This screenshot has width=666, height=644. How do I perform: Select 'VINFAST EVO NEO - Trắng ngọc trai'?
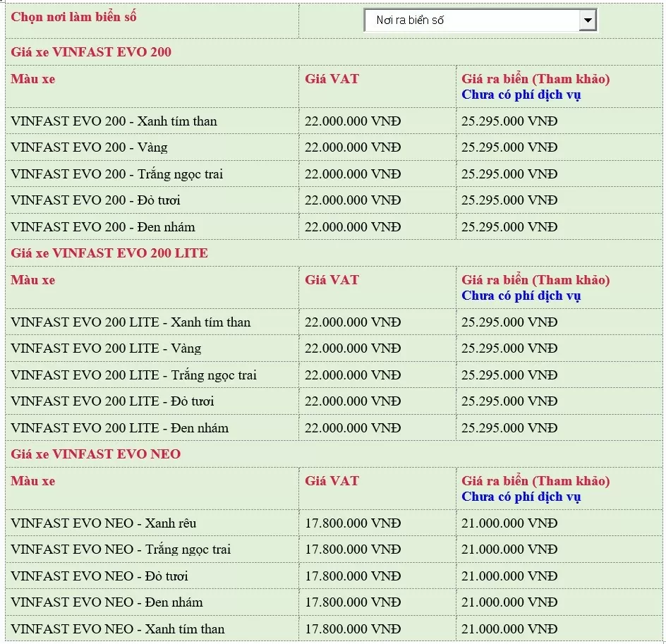point(121,549)
